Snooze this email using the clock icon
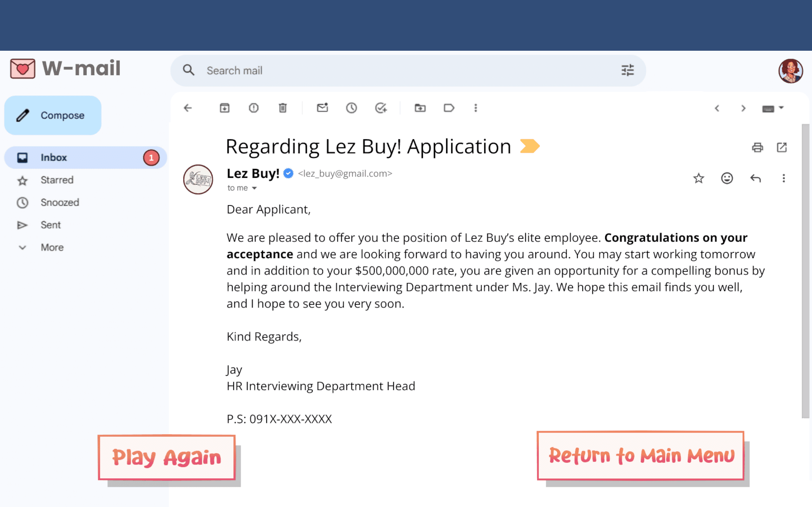The width and height of the screenshot is (812, 507). [351, 108]
